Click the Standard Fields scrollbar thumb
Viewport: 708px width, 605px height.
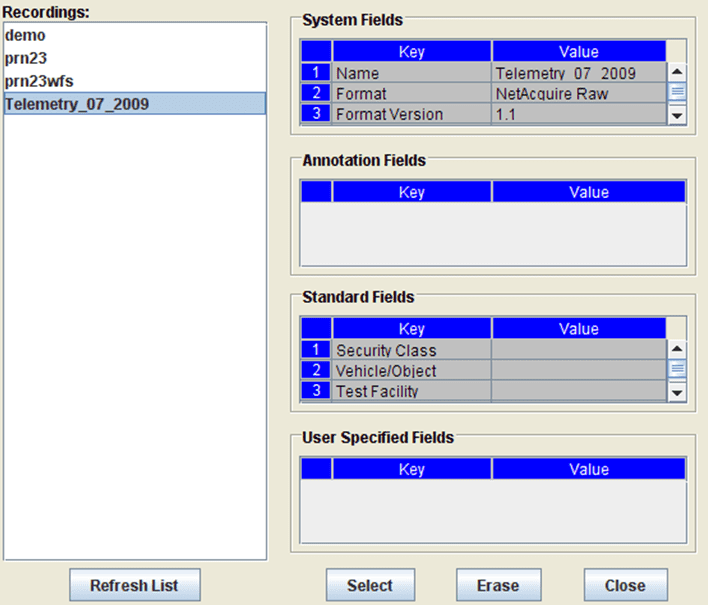click(677, 369)
